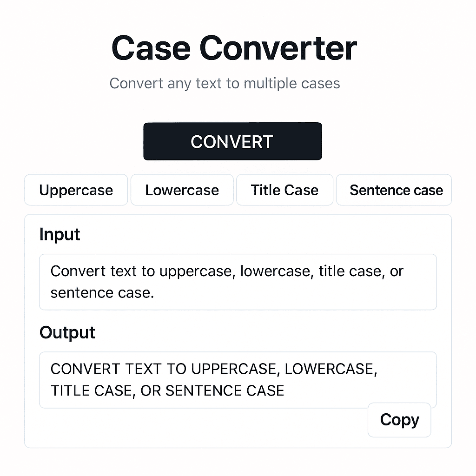Click the Case Converter title
The height and width of the screenshot is (476, 476).
pyautogui.click(x=233, y=47)
